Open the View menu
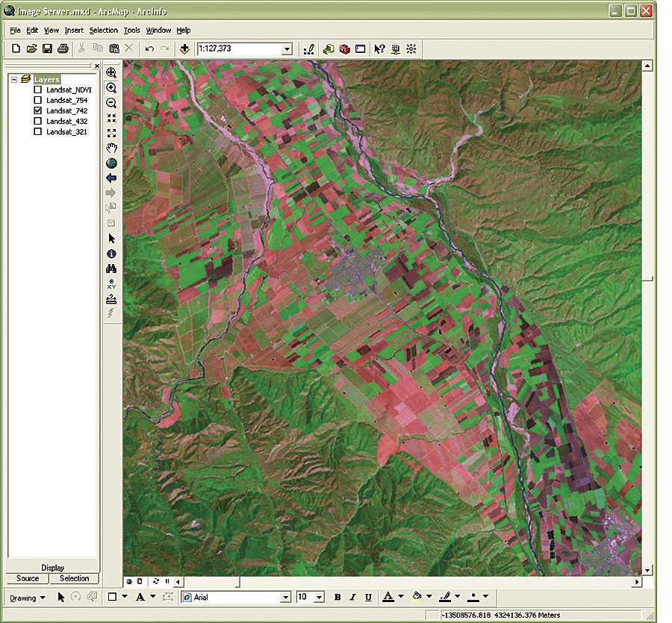The image size is (672, 623). click(x=51, y=31)
